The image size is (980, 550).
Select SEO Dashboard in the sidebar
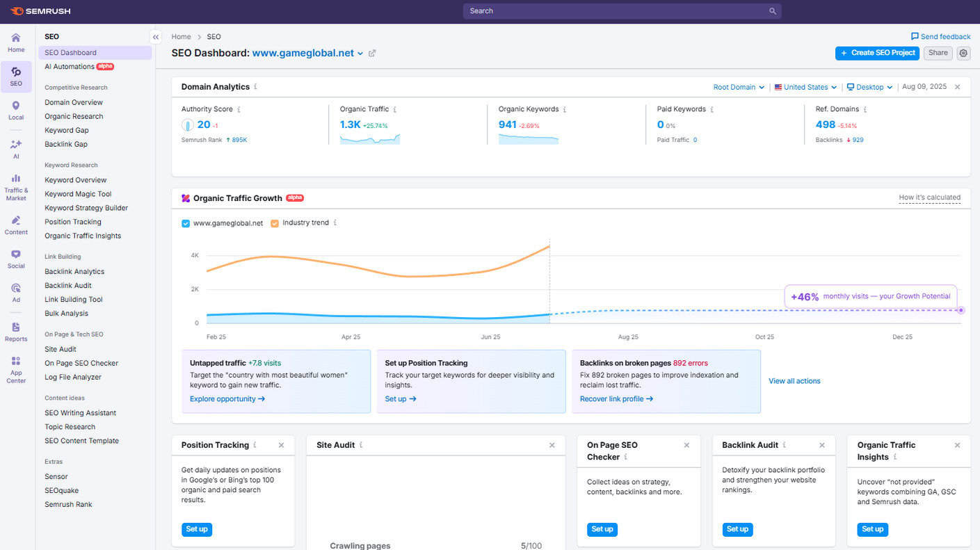(x=95, y=53)
